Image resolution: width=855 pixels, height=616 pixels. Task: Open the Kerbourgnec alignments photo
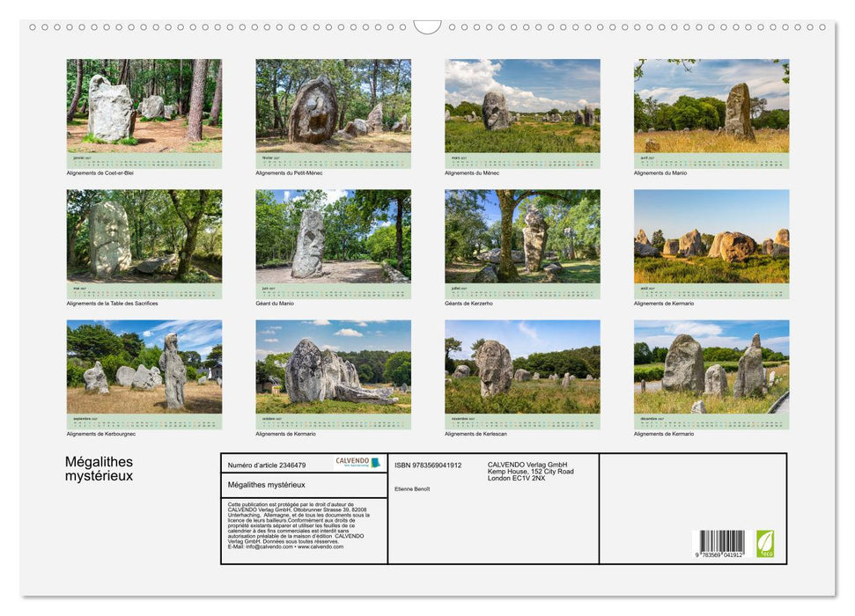pyautogui.click(x=144, y=366)
